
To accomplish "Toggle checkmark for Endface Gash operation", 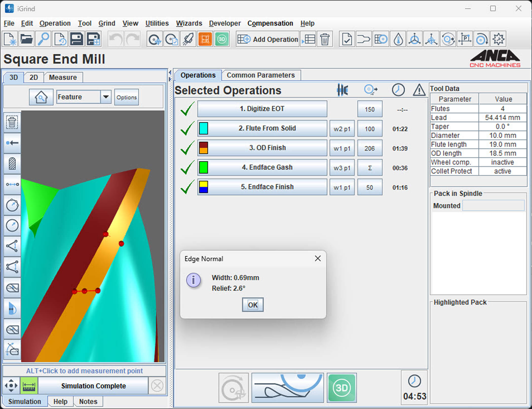I will (x=187, y=168).
